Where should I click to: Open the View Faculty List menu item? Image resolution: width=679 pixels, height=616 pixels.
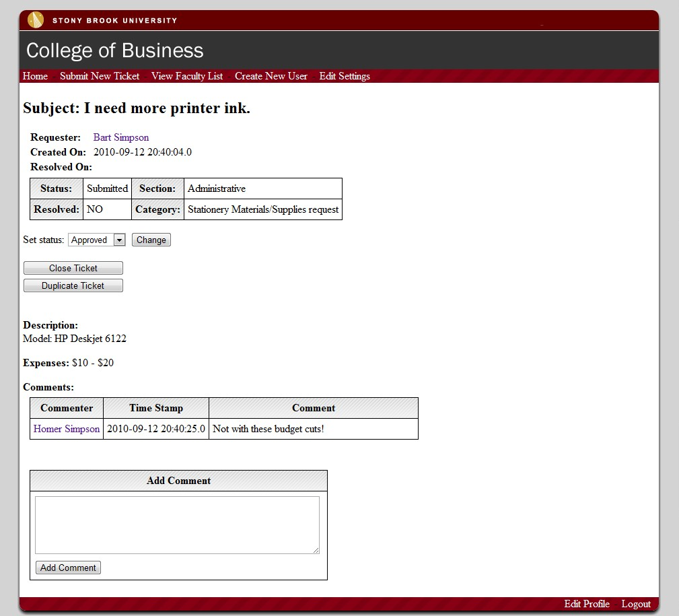187,76
